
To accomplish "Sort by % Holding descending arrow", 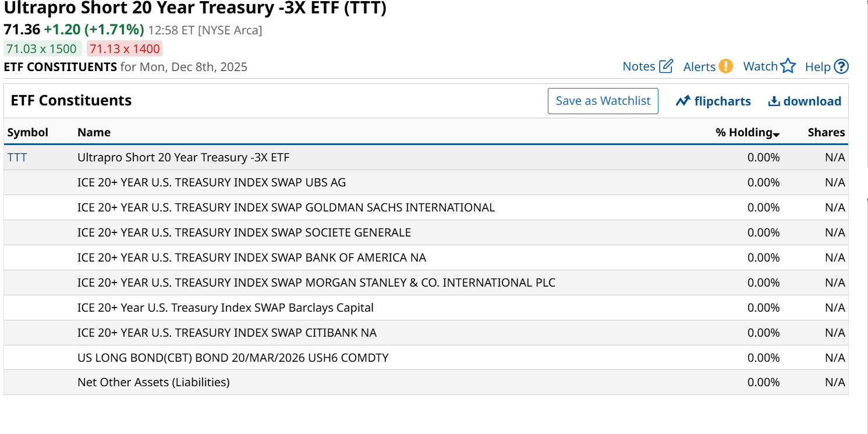I will click(777, 135).
